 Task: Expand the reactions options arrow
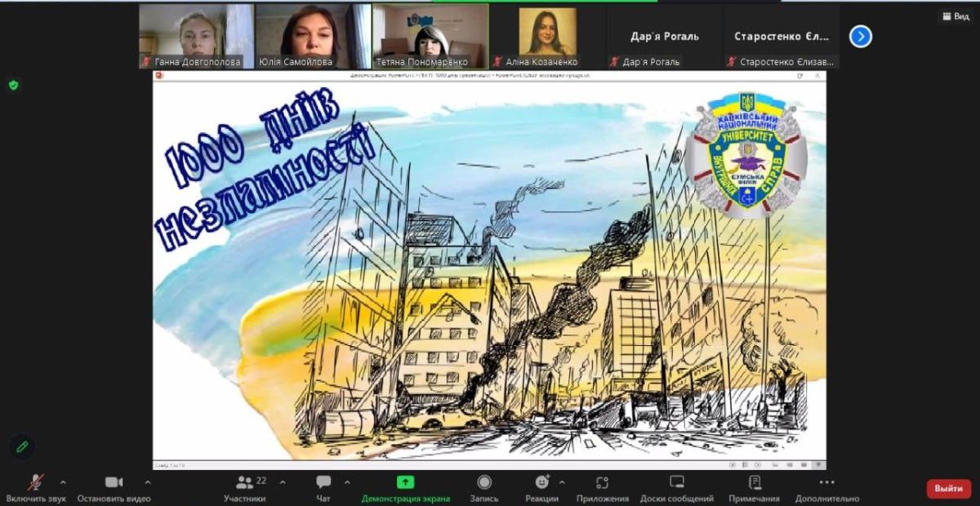[562, 482]
